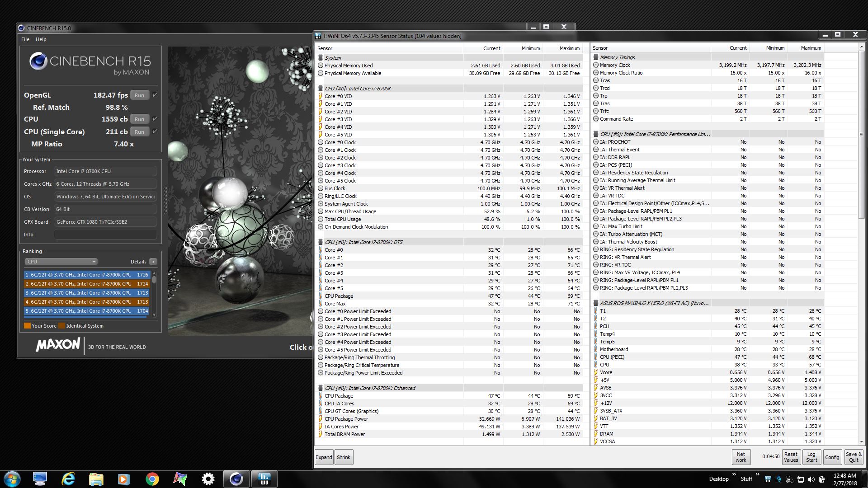Image resolution: width=868 pixels, height=488 pixels.
Task: Click the Vcore voltage bolt icon
Action: [596, 372]
